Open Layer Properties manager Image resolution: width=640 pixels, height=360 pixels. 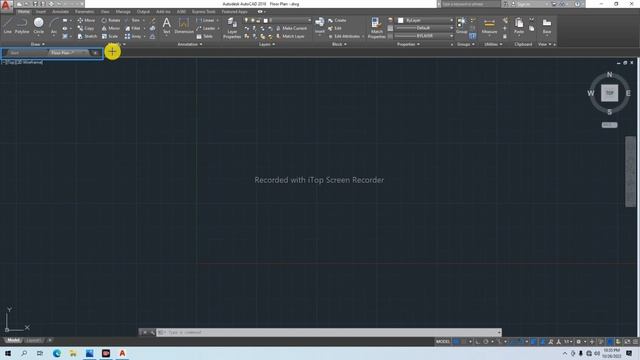[232, 28]
